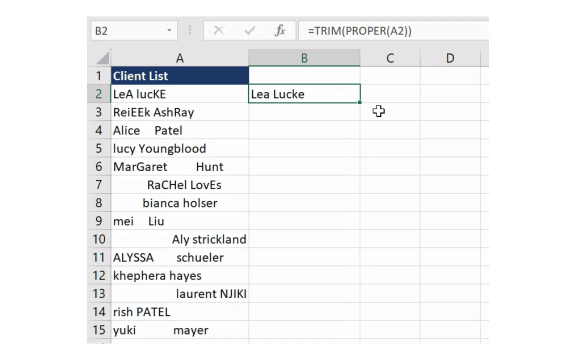Select the cell with lucy Youngblood
576x360 pixels.
pos(180,148)
